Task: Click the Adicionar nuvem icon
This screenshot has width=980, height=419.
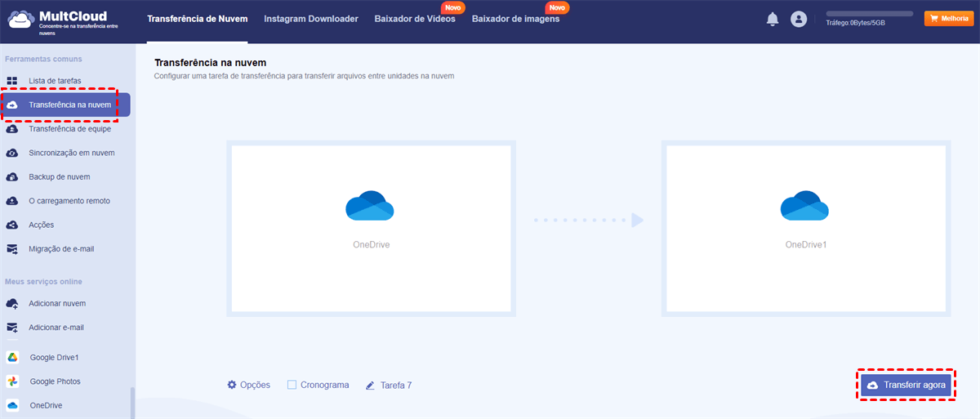Action: tap(11, 303)
